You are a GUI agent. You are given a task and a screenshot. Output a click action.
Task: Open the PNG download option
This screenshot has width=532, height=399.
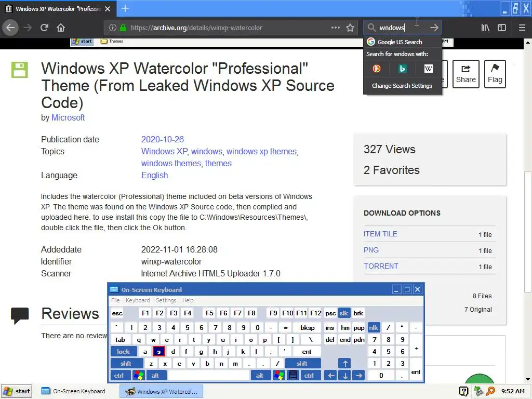click(371, 250)
